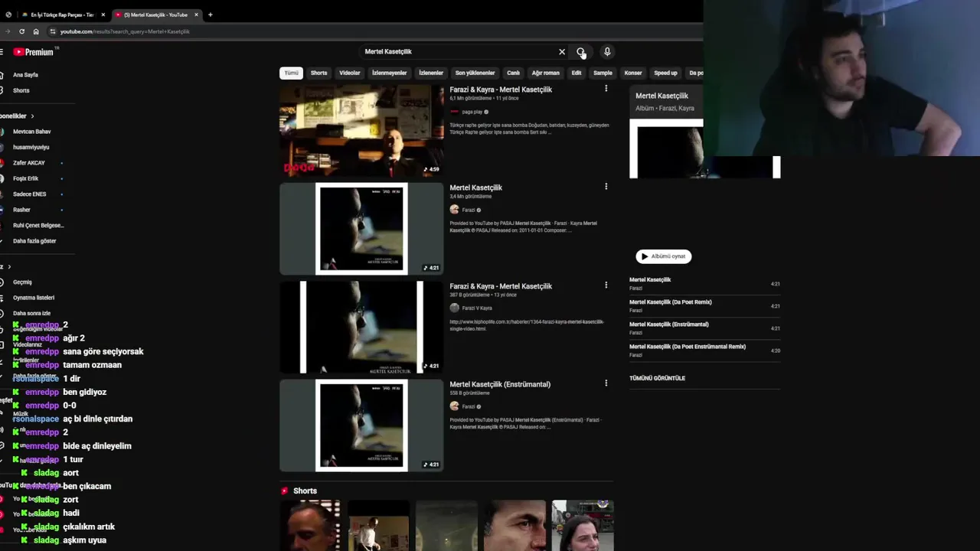Open site info icon in address bar
Screen dimensions: 980x551
(x=52, y=31)
